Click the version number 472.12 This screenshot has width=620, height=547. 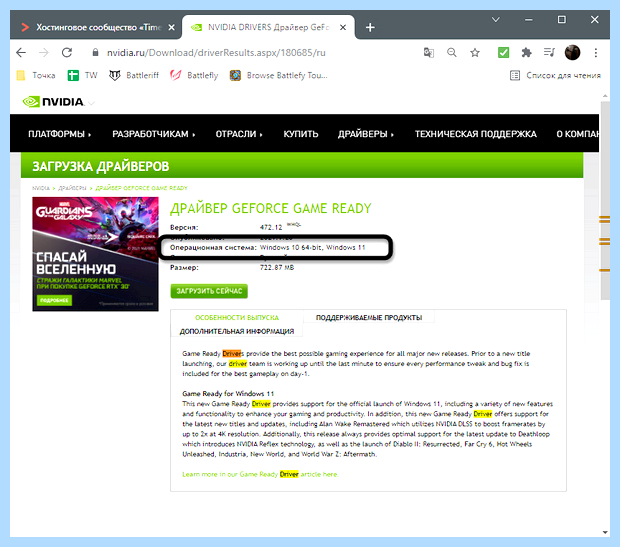(x=271, y=227)
